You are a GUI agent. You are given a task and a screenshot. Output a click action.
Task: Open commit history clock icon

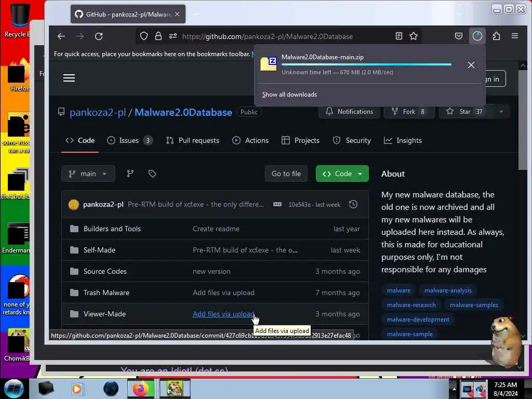pyautogui.click(x=353, y=204)
